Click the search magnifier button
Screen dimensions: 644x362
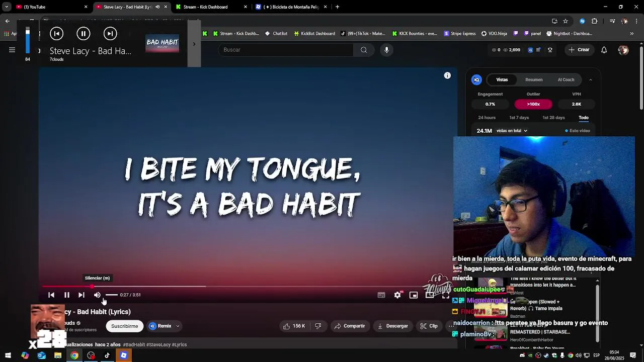tap(364, 50)
